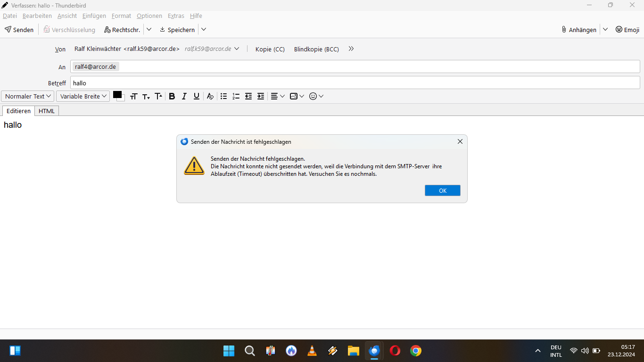
Task: Click the Betreff subject input field
Action: pyautogui.click(x=355, y=83)
